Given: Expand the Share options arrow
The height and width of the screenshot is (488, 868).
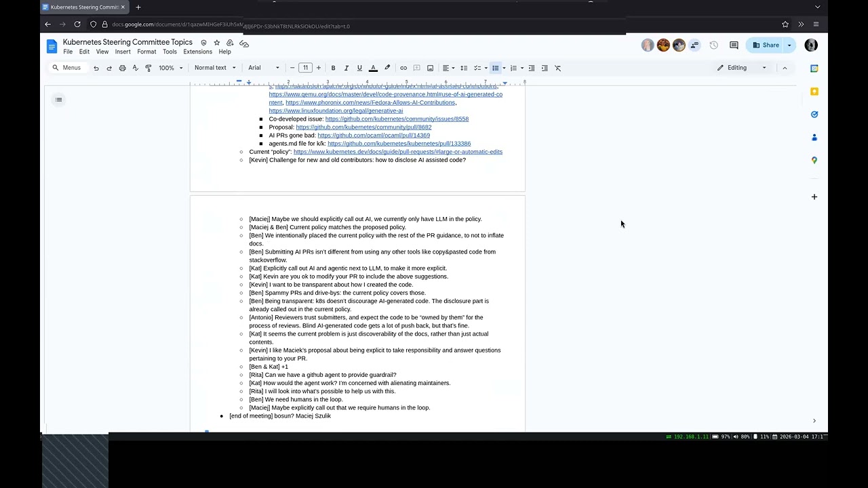Looking at the screenshot, I should pos(789,45).
